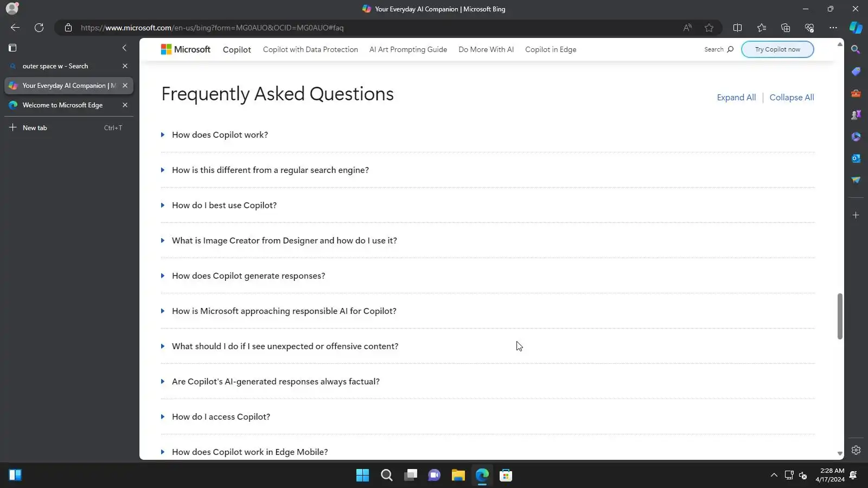Click Search in Microsoft header
Image resolution: width=868 pixels, height=488 pixels.
(x=719, y=49)
